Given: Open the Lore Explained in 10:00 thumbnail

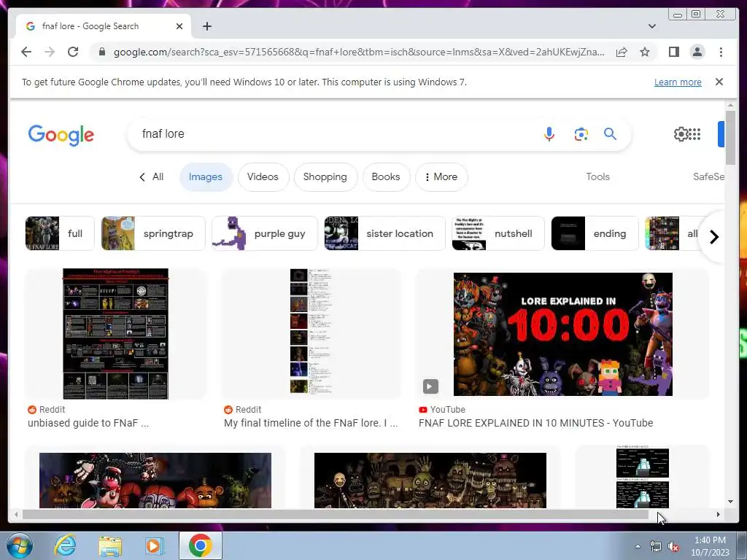Looking at the screenshot, I should click(x=562, y=334).
